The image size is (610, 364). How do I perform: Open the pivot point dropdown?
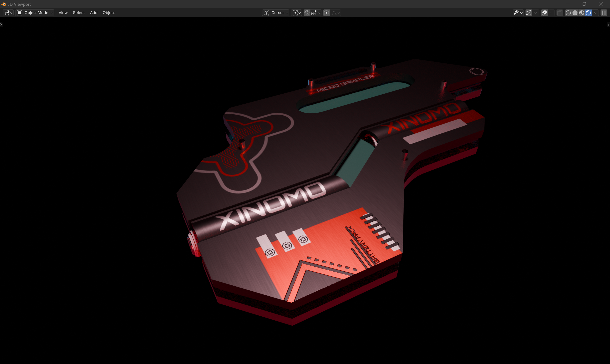click(x=296, y=13)
